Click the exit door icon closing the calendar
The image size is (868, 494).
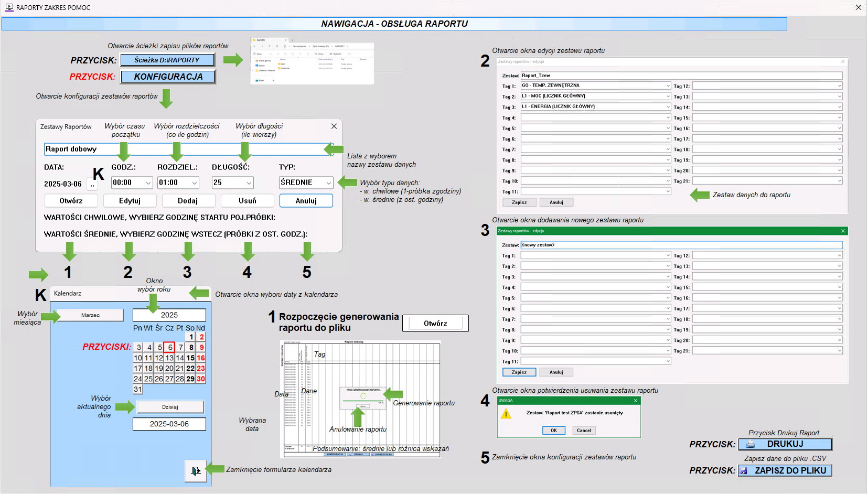tap(195, 470)
